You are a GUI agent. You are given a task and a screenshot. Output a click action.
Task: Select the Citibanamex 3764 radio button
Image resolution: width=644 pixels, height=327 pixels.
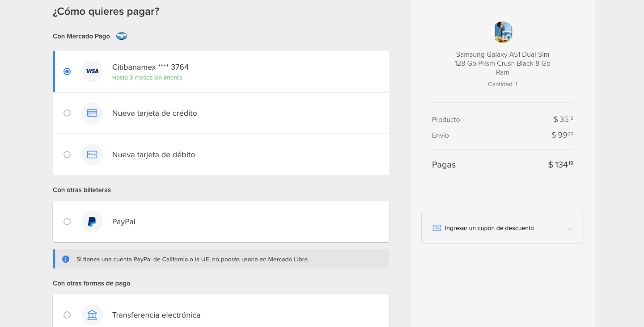[67, 71]
